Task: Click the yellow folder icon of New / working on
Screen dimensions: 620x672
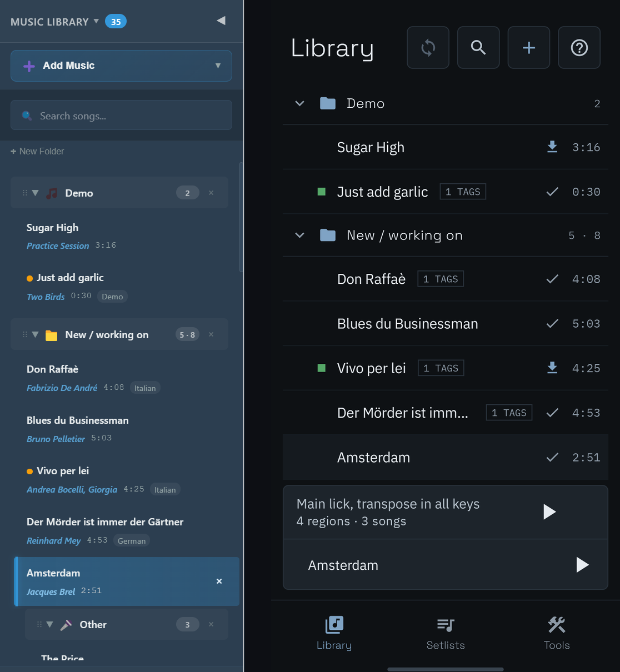Action: click(x=52, y=335)
